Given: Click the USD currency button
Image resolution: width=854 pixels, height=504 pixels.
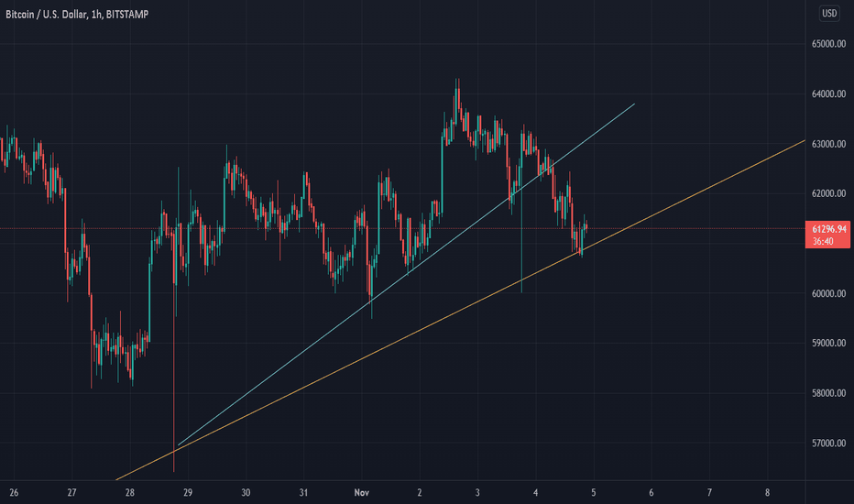Looking at the screenshot, I should point(829,13).
